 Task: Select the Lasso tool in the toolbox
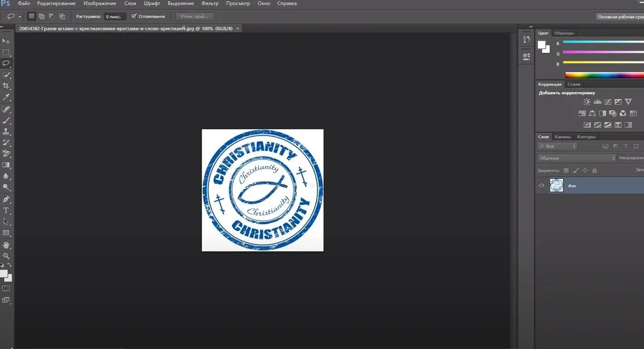point(6,63)
